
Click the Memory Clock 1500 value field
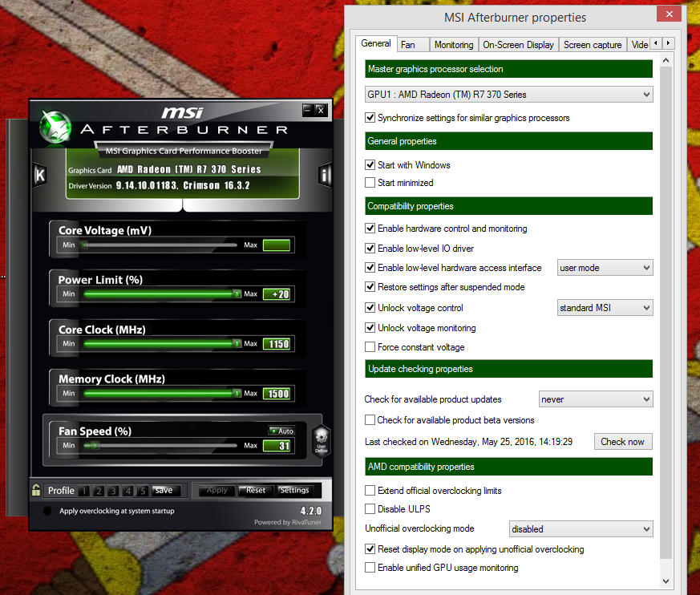pos(277,393)
